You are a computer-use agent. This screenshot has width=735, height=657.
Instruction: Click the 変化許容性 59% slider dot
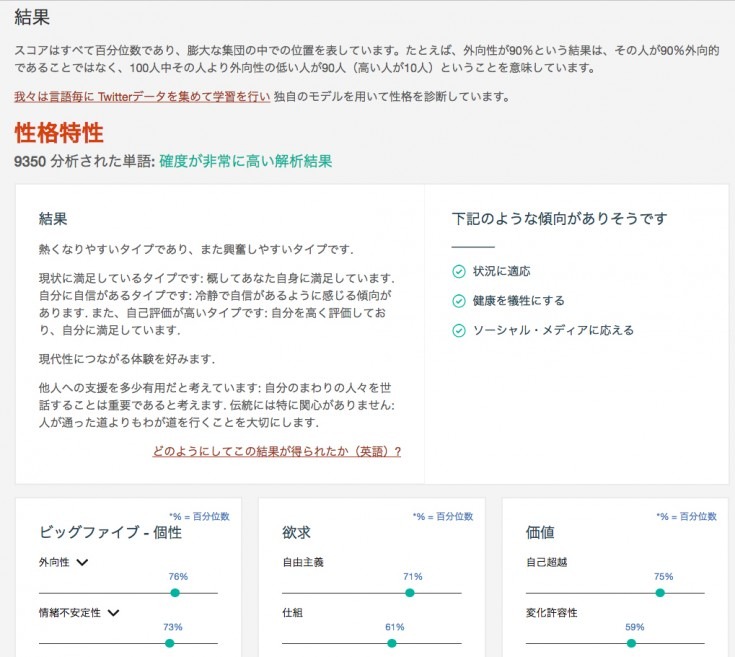click(631, 643)
